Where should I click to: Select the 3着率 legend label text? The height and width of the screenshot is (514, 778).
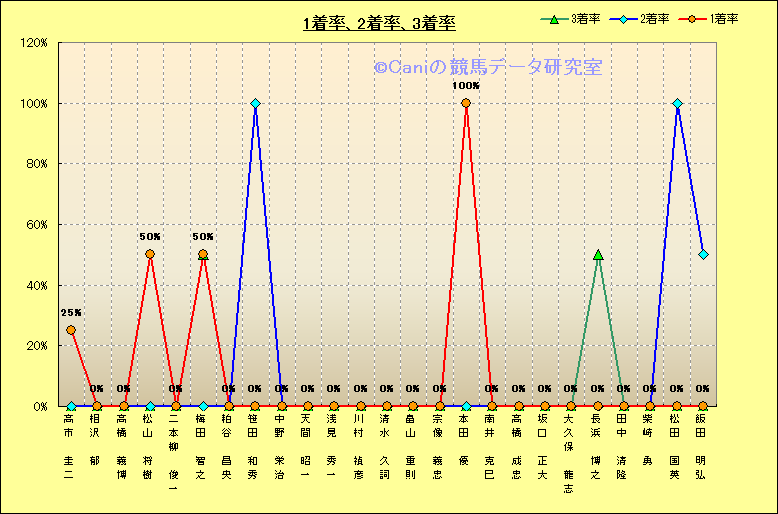point(585,19)
